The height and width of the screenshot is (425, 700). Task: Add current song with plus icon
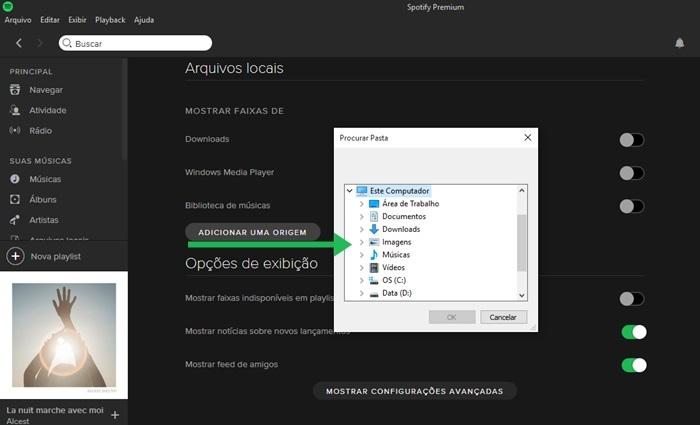[x=115, y=415]
